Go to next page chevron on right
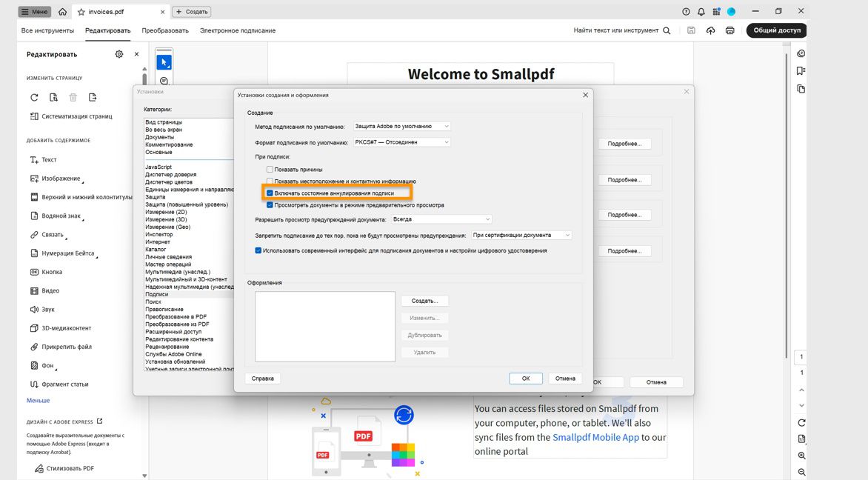868x480 pixels. [x=801, y=406]
